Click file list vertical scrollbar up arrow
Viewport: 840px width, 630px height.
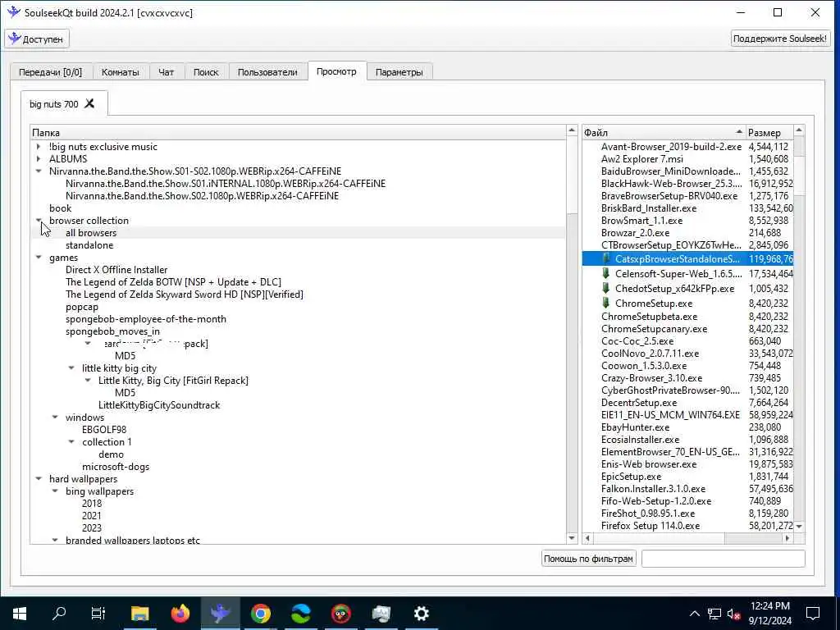pyautogui.click(x=799, y=130)
